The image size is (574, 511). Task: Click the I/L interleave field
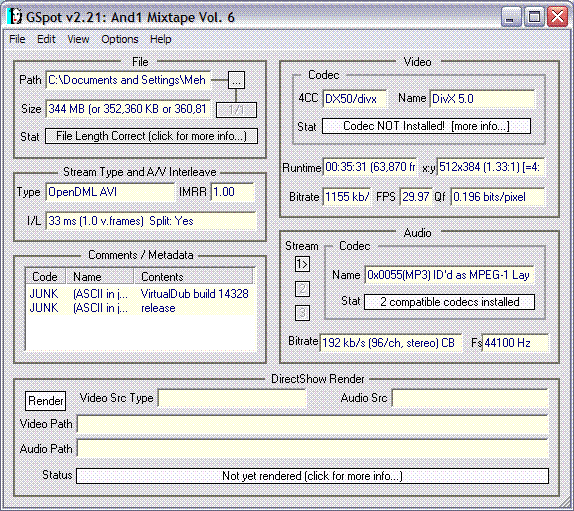pos(151,221)
